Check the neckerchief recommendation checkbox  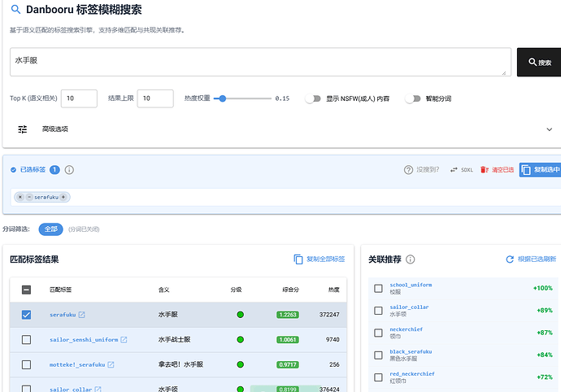[x=378, y=333]
